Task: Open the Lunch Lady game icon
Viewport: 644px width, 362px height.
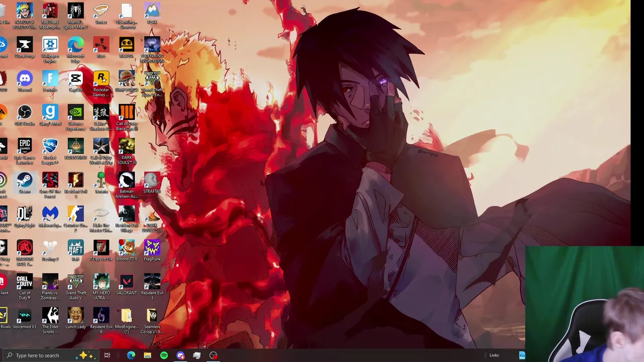Action: (x=75, y=318)
